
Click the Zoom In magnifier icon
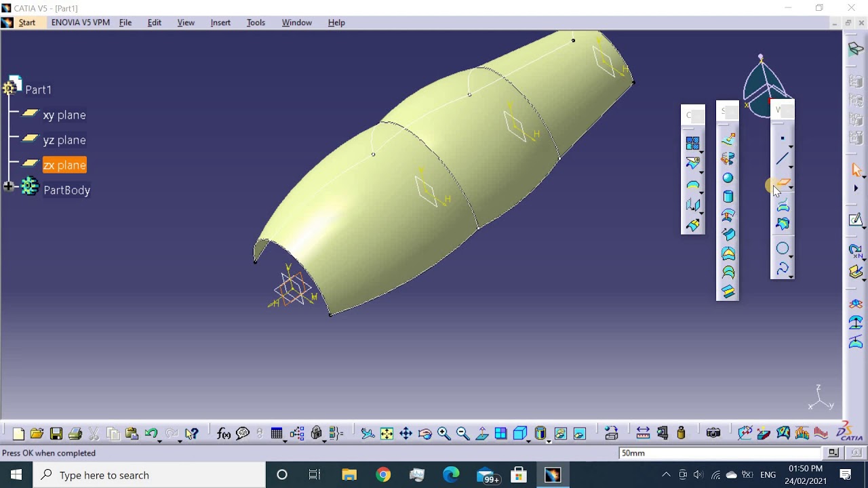click(444, 434)
